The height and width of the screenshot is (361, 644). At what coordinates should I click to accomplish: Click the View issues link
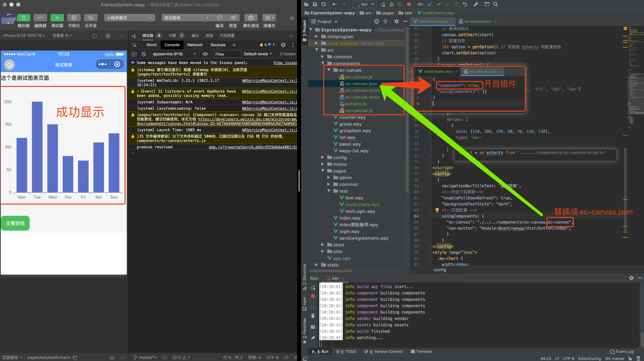click(x=285, y=63)
